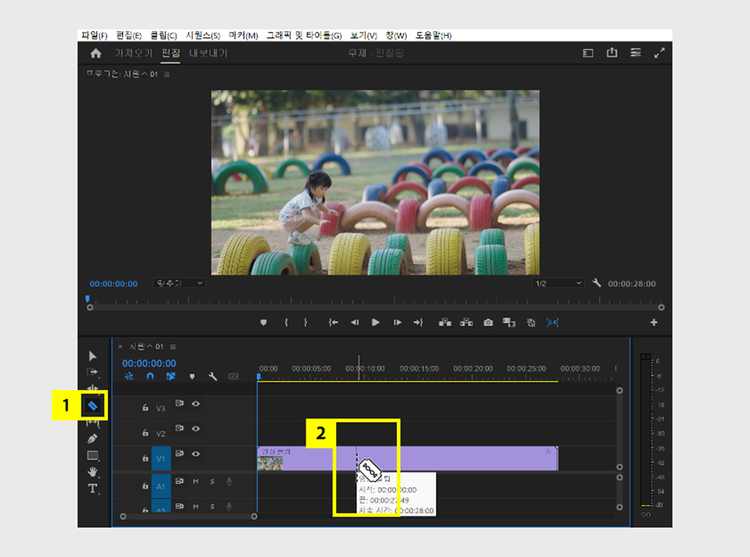
Task: Open the zoom level fit dropdown
Action: coord(178,284)
